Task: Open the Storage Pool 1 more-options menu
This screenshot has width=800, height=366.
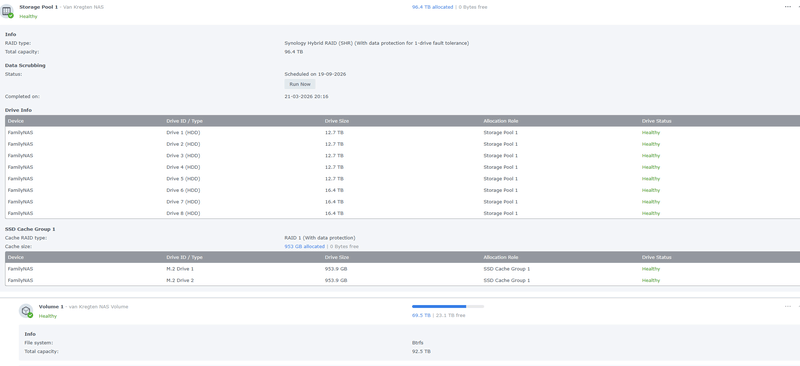Action: coord(788,7)
